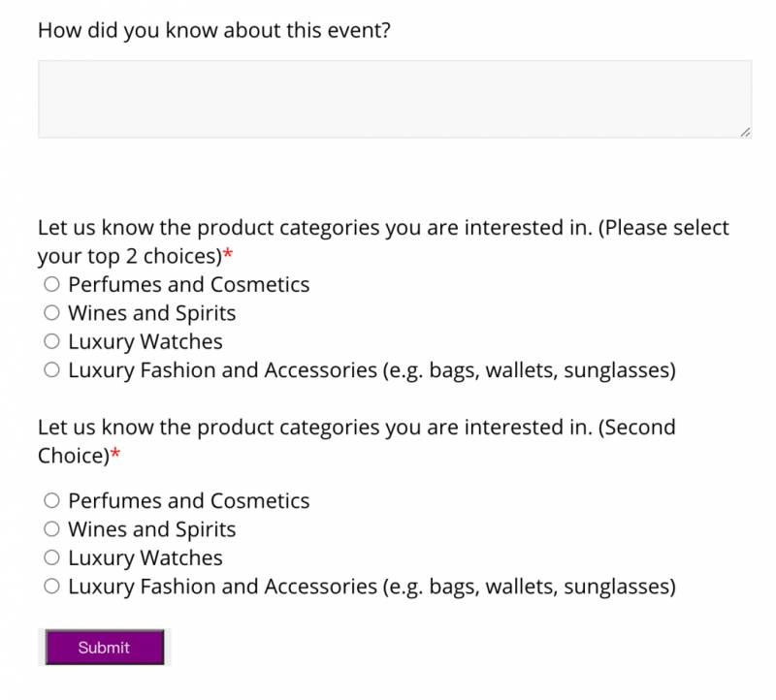Click Second Choice 'Luxury Watches' label text
The height and width of the screenshot is (700, 776).
pos(145,557)
